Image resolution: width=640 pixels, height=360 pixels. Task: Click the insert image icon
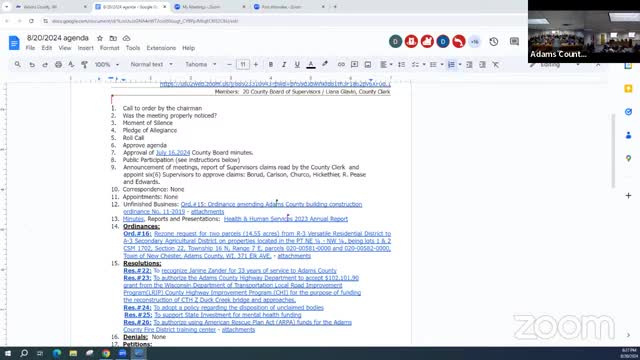click(368, 64)
